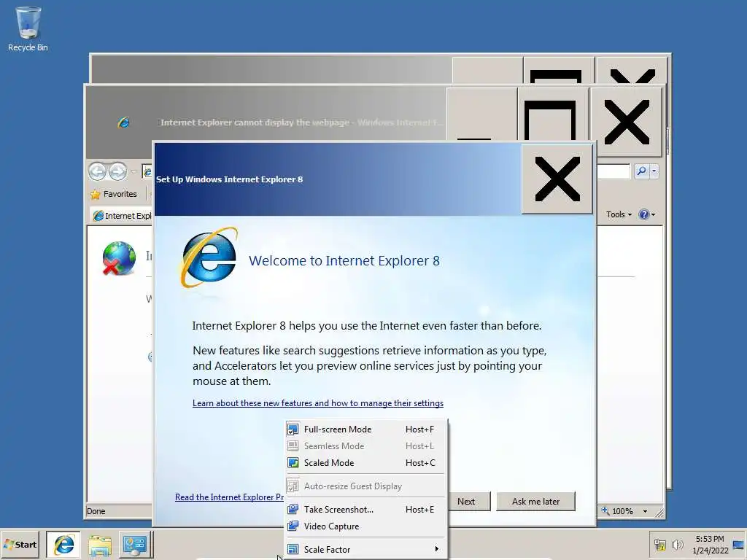This screenshot has width=747, height=560.
Task: Select the Internet Explorer page tab
Action: pyautogui.click(x=122, y=216)
